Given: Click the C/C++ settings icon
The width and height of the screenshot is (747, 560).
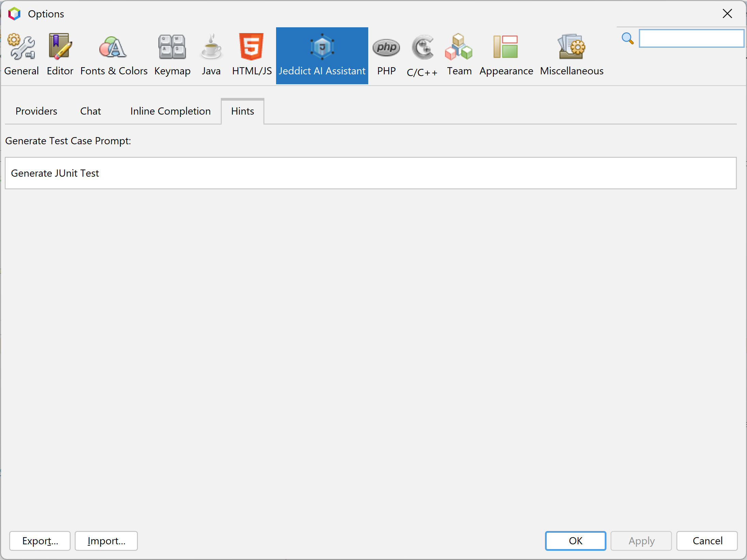Looking at the screenshot, I should point(423,53).
